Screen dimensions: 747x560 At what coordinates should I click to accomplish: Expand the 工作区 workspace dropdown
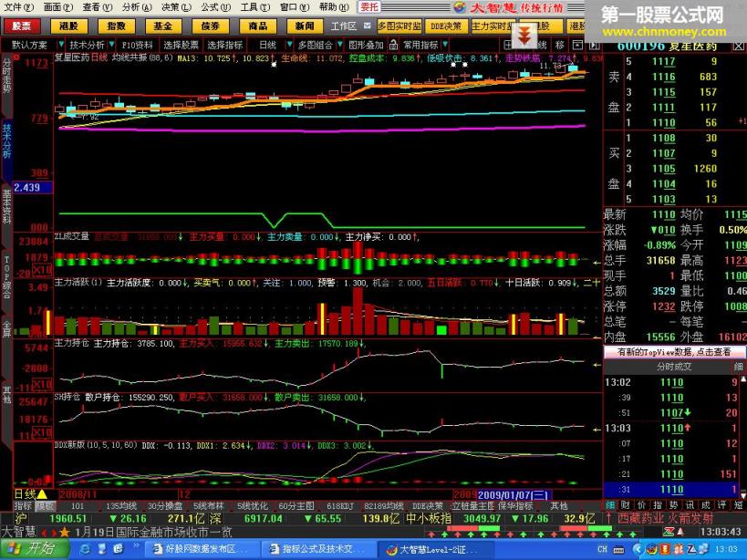tap(367, 26)
